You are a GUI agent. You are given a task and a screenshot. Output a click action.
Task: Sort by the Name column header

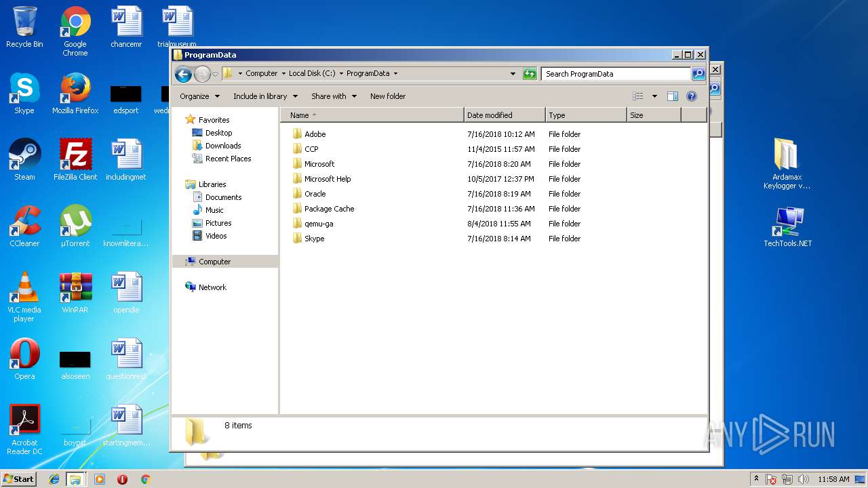(372, 115)
